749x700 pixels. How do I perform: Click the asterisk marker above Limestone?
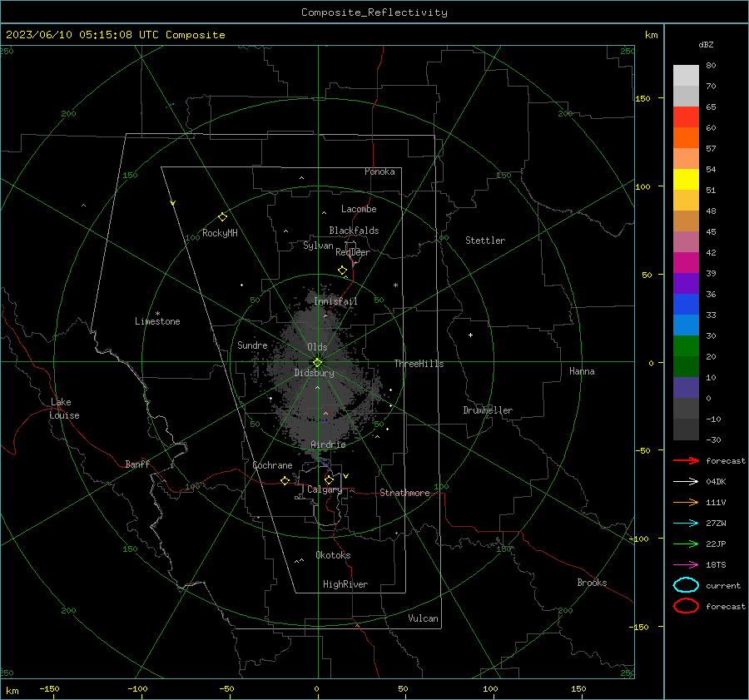157,314
